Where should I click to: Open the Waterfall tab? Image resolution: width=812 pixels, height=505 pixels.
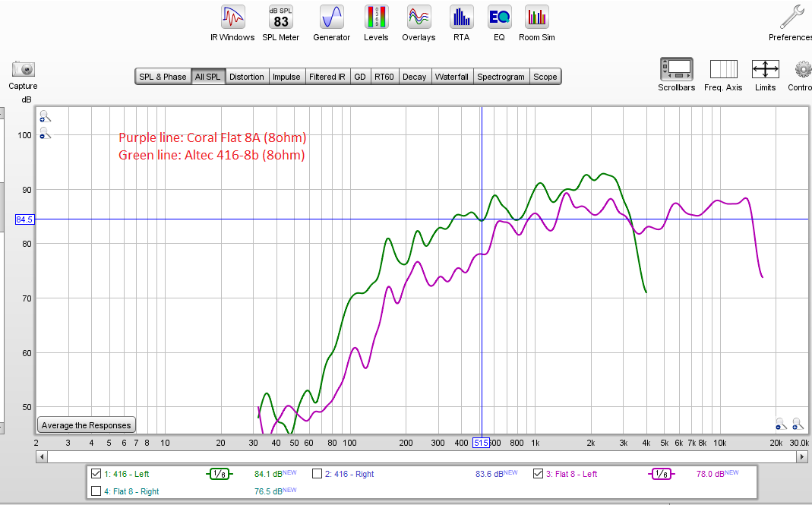[x=451, y=77]
